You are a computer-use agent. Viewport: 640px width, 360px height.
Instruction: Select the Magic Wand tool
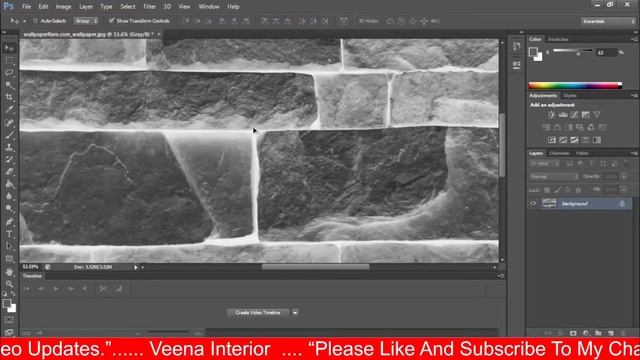(x=9, y=85)
